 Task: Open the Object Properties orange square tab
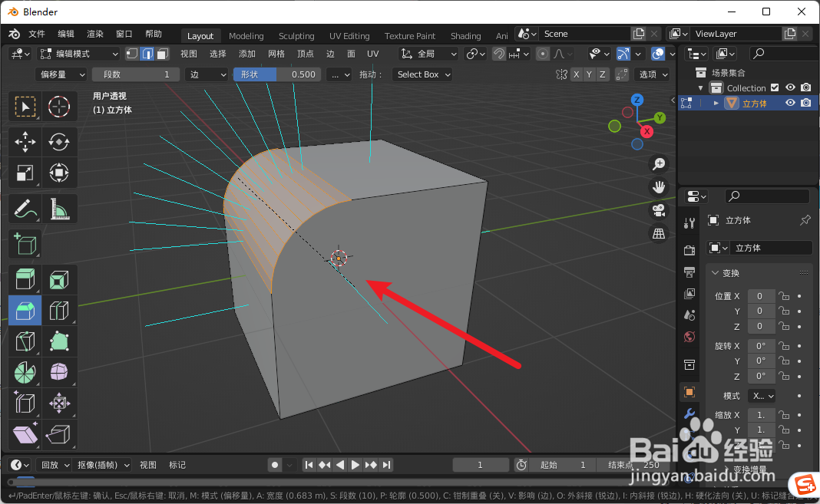coord(689,392)
